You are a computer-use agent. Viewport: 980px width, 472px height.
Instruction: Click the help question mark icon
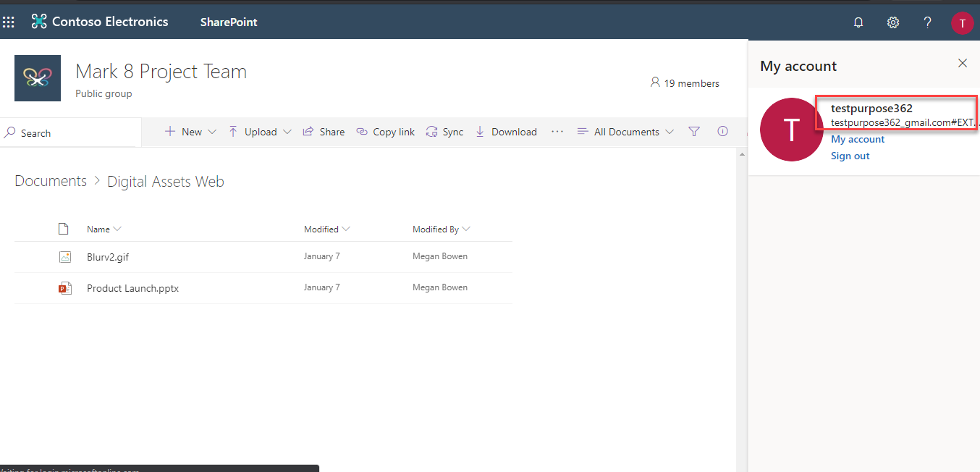[927, 22]
